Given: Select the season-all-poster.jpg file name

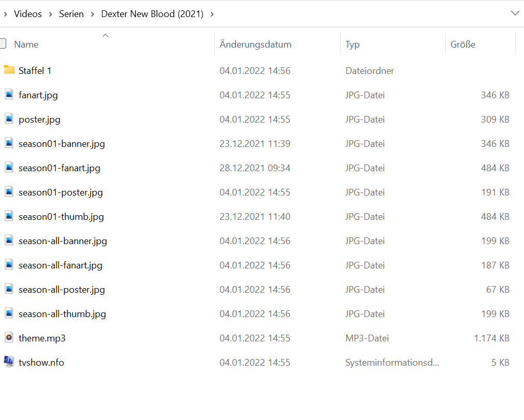Looking at the screenshot, I should [62, 290].
